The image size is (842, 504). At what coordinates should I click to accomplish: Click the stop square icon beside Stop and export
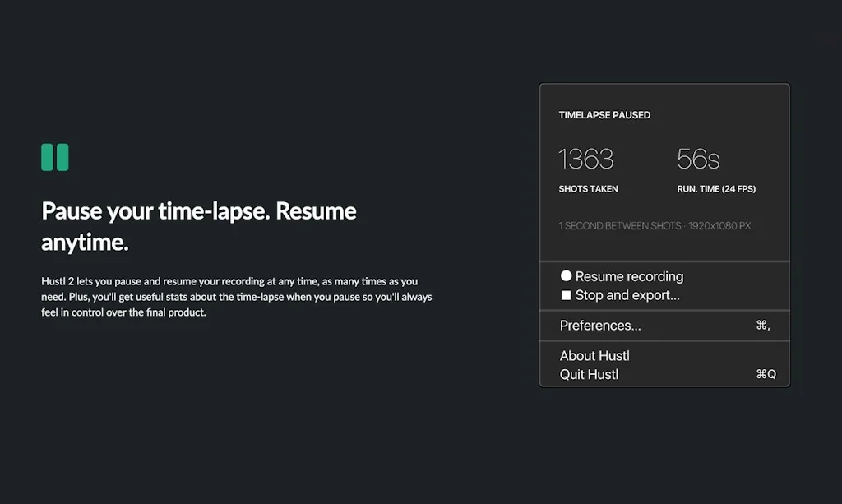[566, 295]
